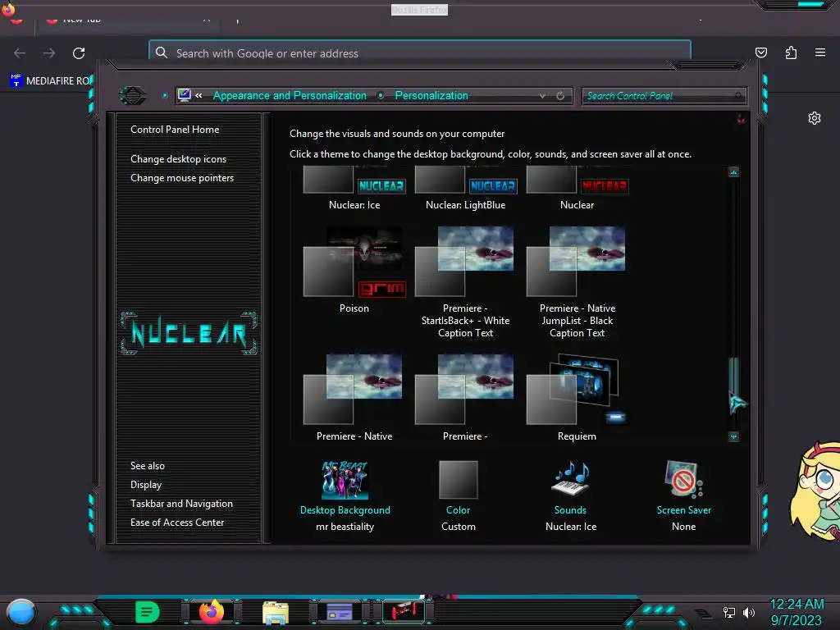Open Firefox Pocket save icon
Viewport: 840px width, 630px height.
760,52
